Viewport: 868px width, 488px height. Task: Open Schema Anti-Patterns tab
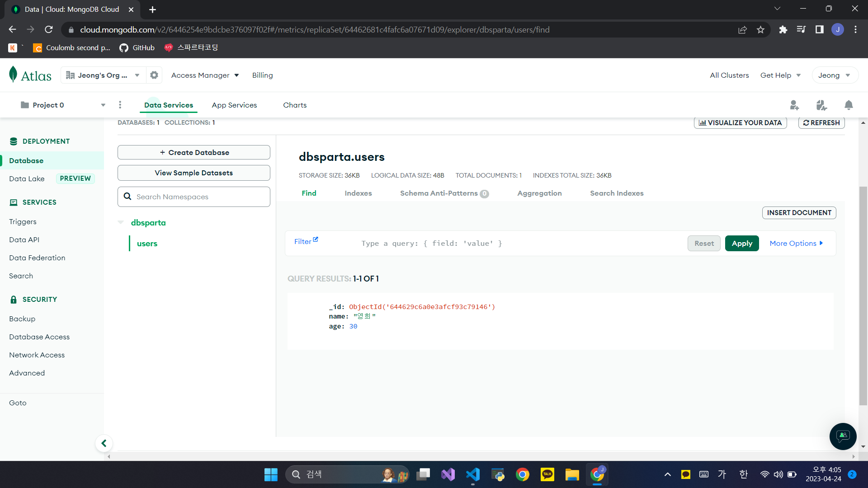click(x=444, y=193)
